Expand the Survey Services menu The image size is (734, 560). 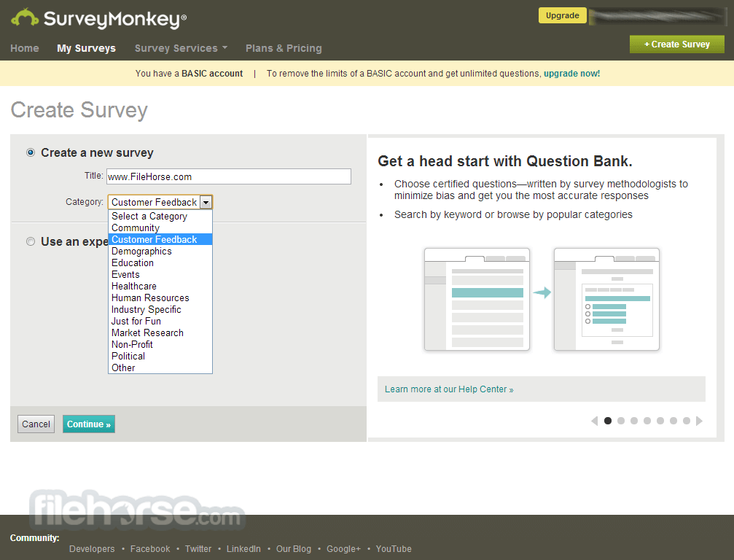point(181,48)
